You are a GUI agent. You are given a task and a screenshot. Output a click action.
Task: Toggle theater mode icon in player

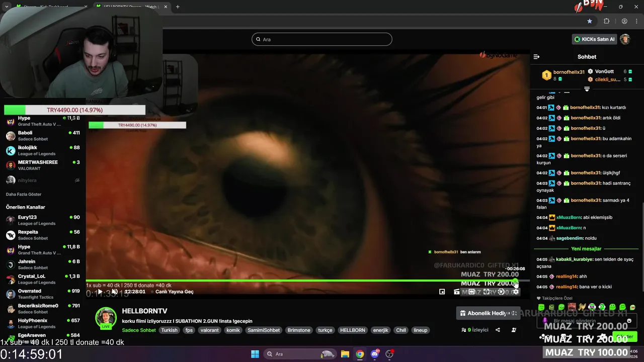471,292
